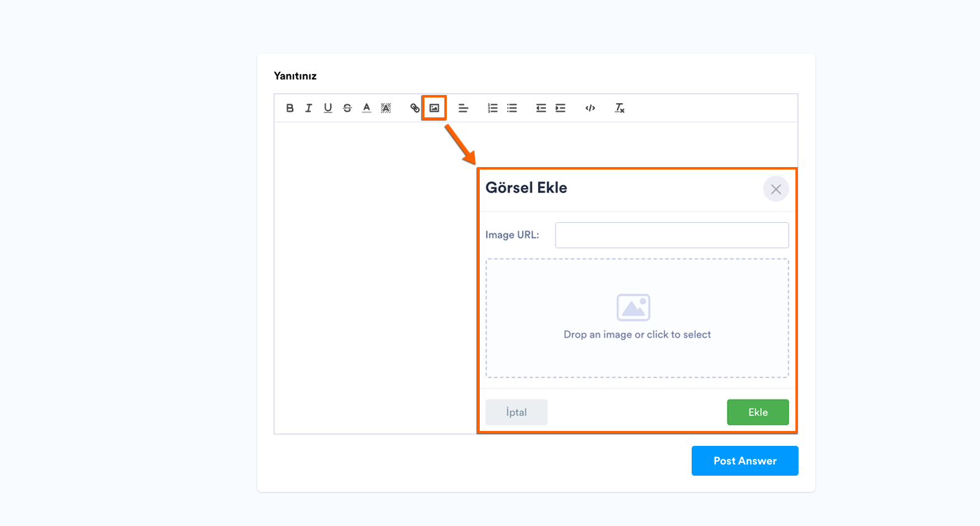Screen dimensions: 980x526
Task: Insert a code block
Action: 590,108
